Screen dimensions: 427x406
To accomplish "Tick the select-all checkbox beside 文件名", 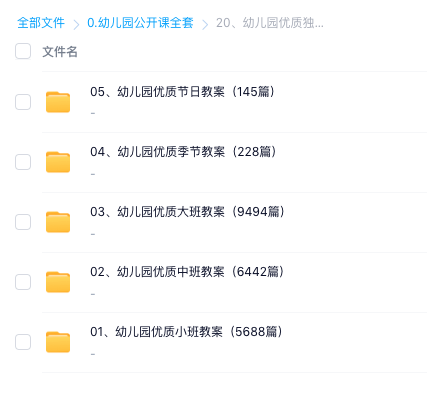I will [x=23, y=51].
